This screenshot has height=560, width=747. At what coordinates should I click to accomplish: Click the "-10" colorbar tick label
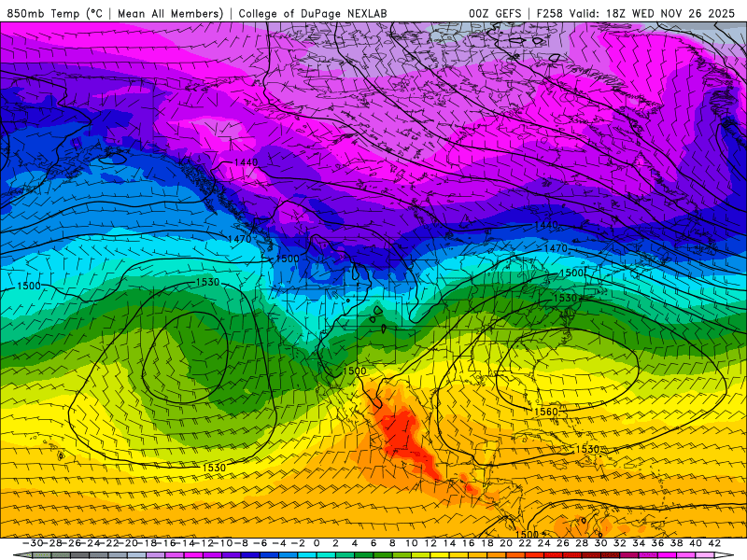coord(222,543)
